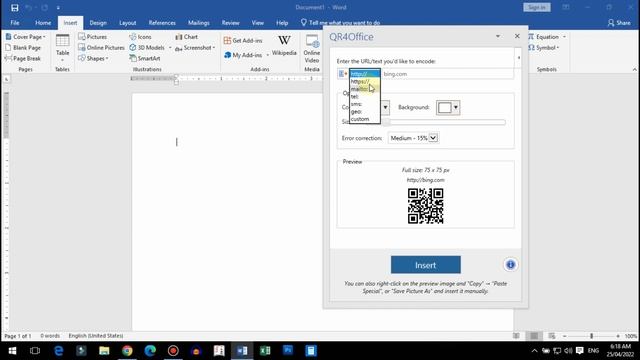
Task: Open Google Chrome from the taskbar
Action: (127, 351)
